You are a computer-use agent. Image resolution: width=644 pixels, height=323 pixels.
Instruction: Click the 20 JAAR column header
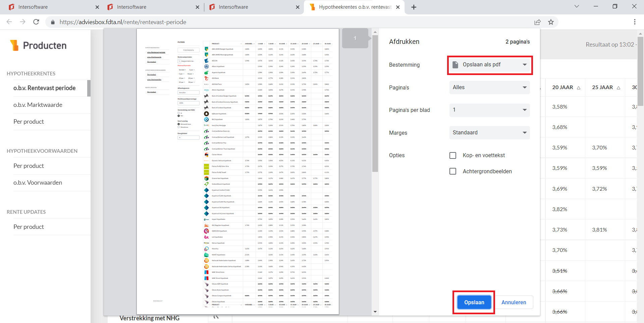pyautogui.click(x=562, y=87)
